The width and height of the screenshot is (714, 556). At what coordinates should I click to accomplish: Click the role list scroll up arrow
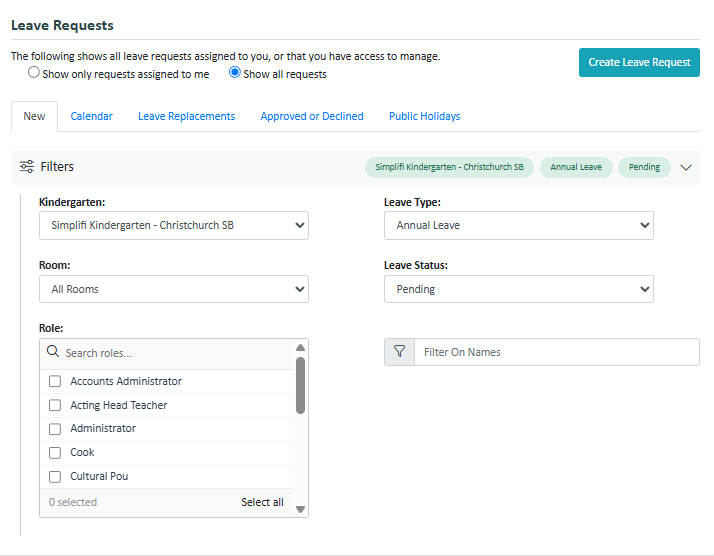point(300,347)
